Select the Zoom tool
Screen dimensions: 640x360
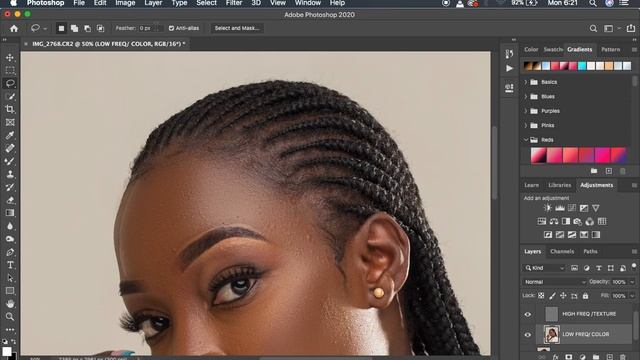pos(10,317)
